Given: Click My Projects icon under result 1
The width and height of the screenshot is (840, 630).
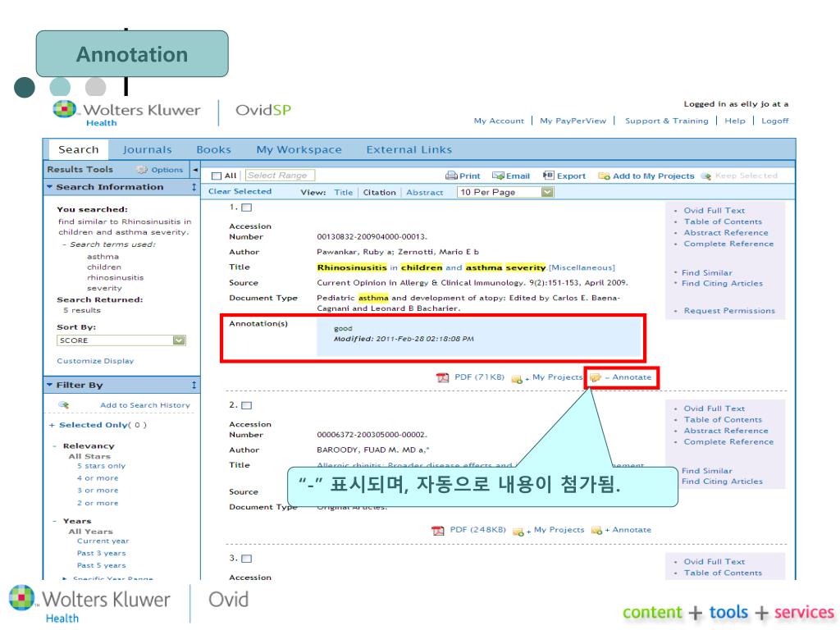Looking at the screenshot, I should tap(517, 379).
